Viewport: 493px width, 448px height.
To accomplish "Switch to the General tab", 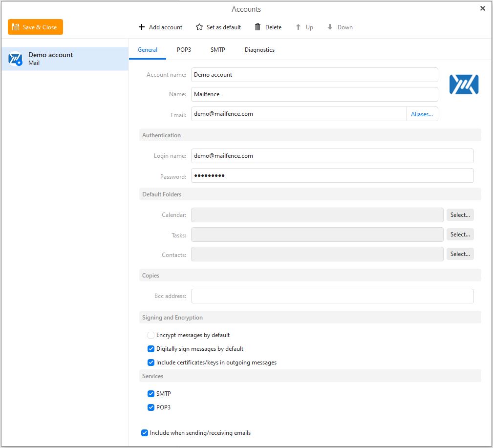I will pos(148,50).
